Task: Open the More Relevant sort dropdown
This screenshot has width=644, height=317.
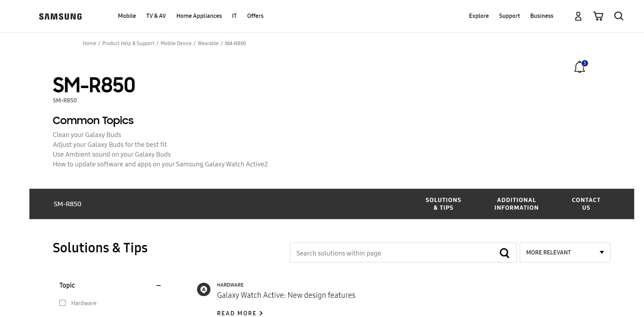Action: pyautogui.click(x=565, y=252)
